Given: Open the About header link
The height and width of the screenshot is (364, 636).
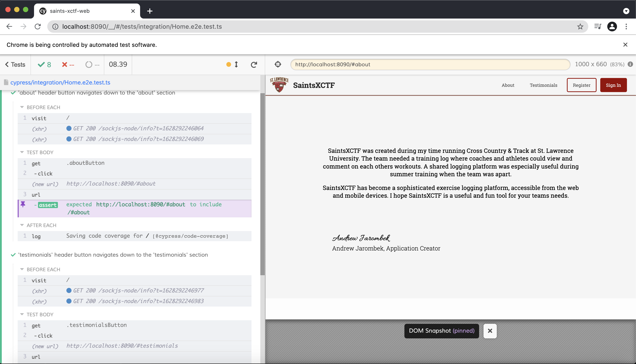Looking at the screenshot, I should click(508, 85).
